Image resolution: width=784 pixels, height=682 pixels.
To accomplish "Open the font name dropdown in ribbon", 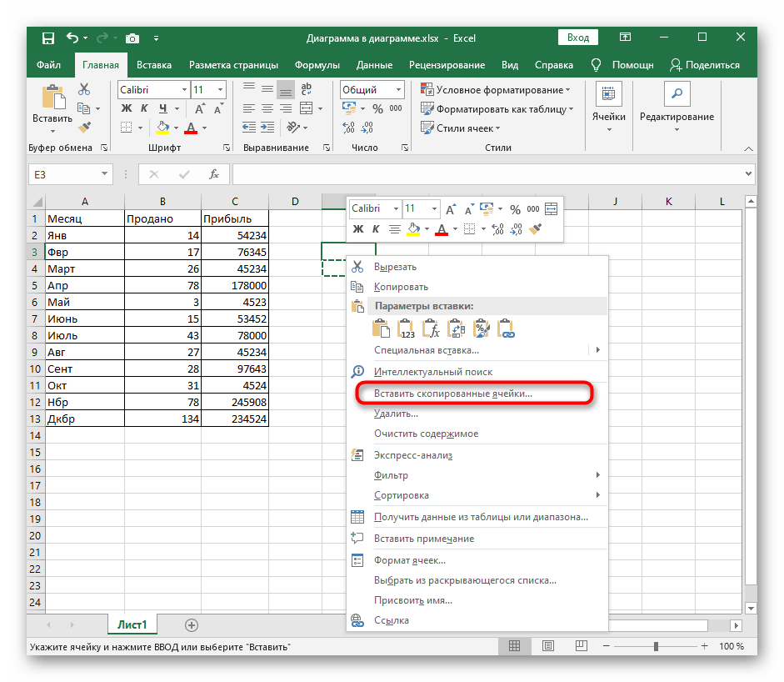I will click(x=183, y=89).
